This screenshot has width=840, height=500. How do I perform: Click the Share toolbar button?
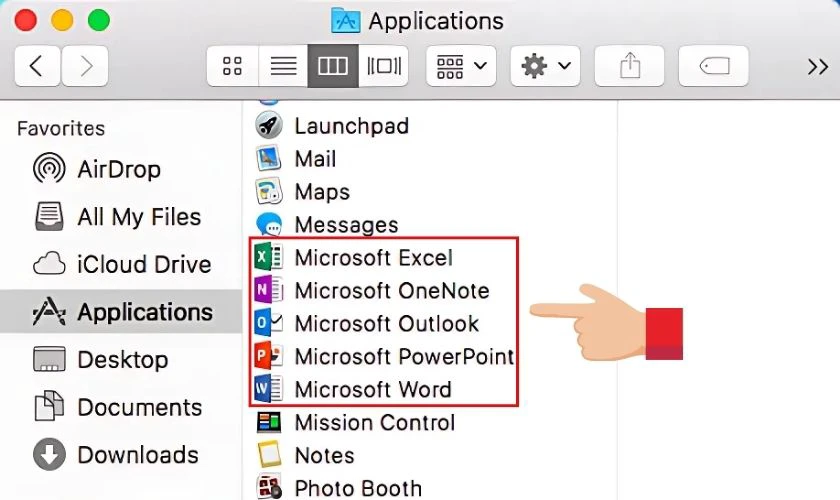(x=629, y=67)
